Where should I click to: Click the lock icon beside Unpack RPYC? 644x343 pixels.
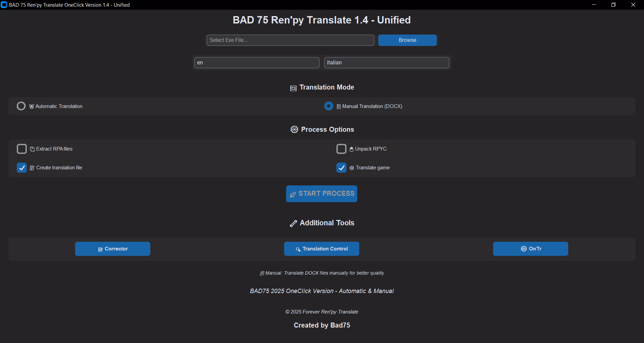tap(351, 149)
